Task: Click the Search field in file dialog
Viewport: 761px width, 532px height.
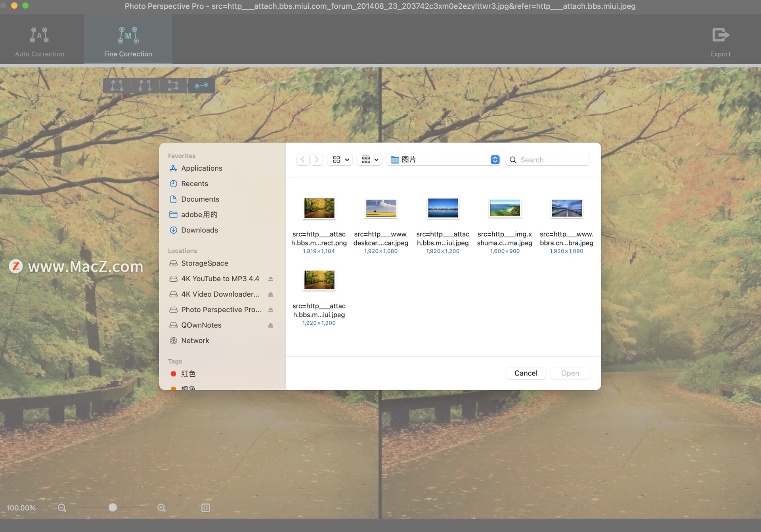Action: [x=548, y=160]
